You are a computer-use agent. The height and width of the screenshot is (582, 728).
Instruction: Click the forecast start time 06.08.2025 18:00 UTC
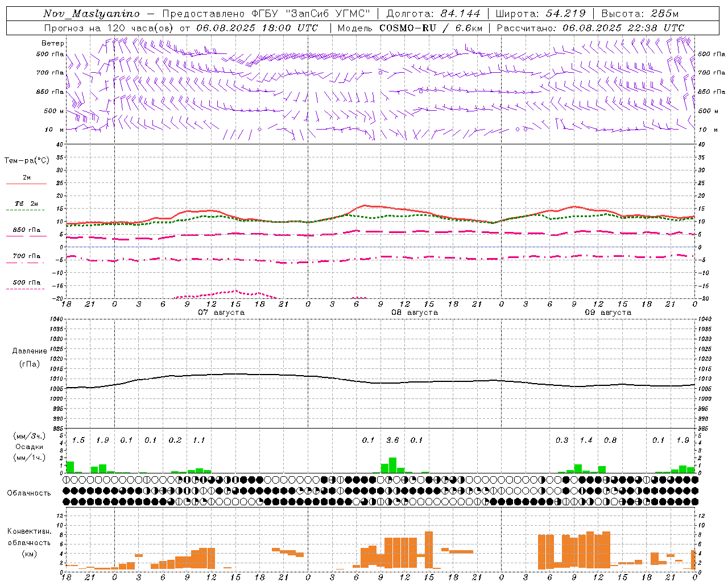click(257, 28)
